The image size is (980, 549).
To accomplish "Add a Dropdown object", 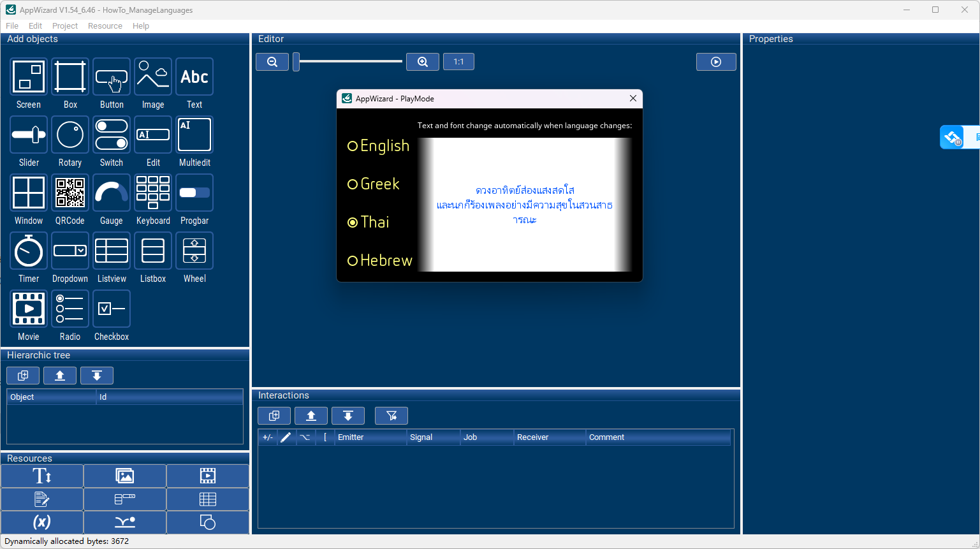I will [70, 251].
